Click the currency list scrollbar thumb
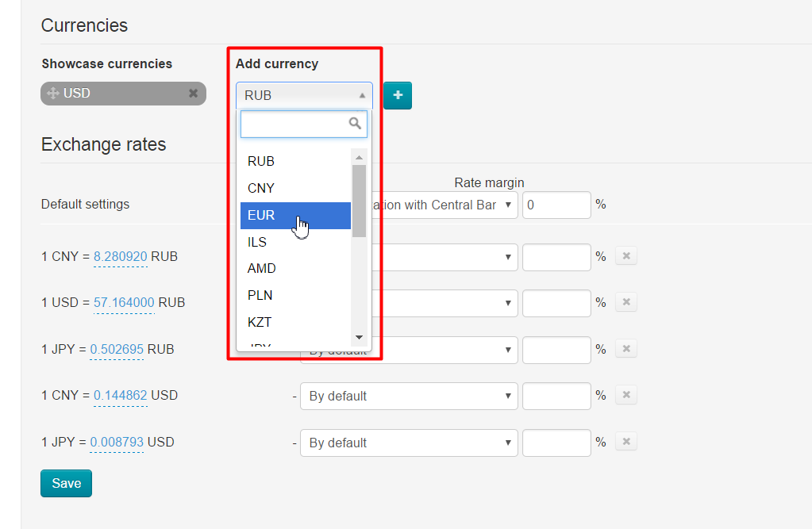 (359, 201)
